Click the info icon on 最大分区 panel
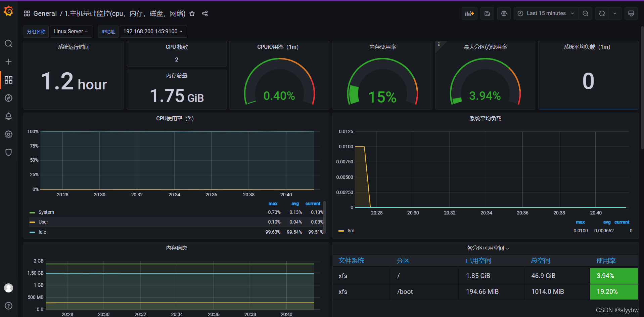This screenshot has width=644, height=317. coord(439,44)
